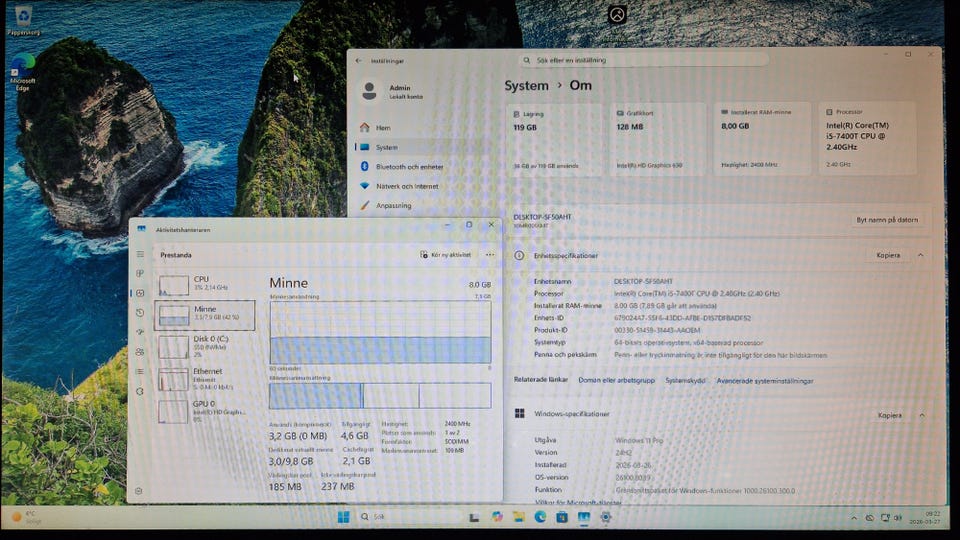Collapse the Enhetsspecifikationer section

tap(920, 255)
